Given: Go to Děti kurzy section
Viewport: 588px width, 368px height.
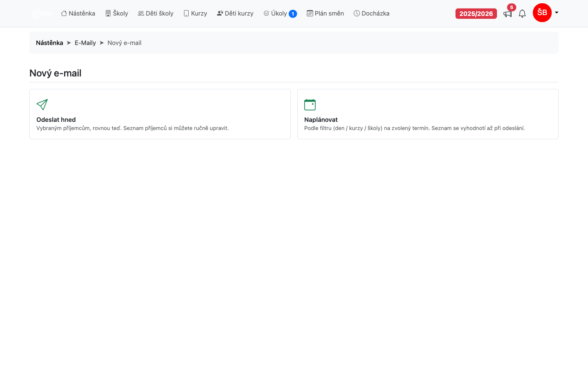Looking at the screenshot, I should [235, 13].
